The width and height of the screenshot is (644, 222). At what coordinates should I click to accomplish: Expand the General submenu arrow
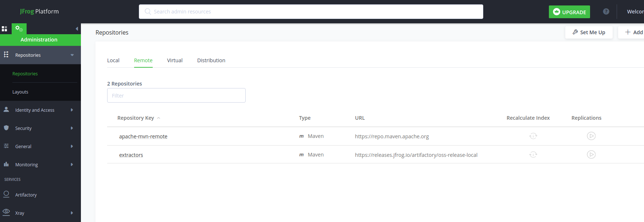click(x=72, y=146)
